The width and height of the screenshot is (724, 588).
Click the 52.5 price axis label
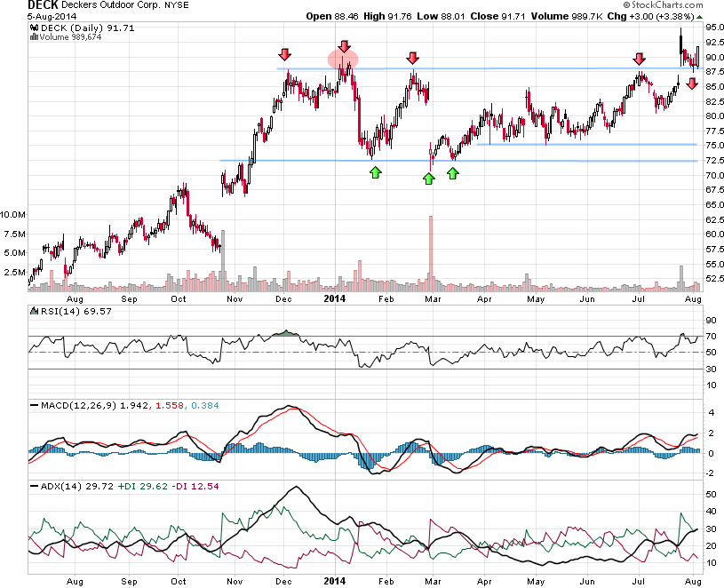coord(714,278)
